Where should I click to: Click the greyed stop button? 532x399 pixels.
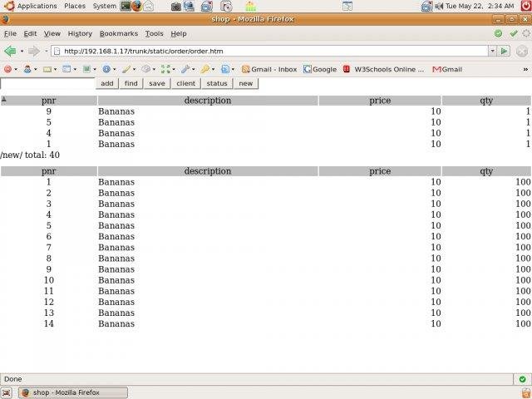coord(522,52)
